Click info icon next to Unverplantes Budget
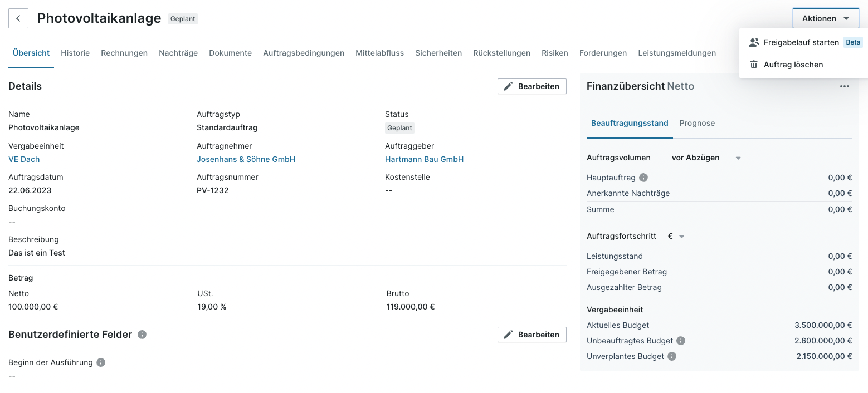The image size is (868, 393). click(672, 356)
